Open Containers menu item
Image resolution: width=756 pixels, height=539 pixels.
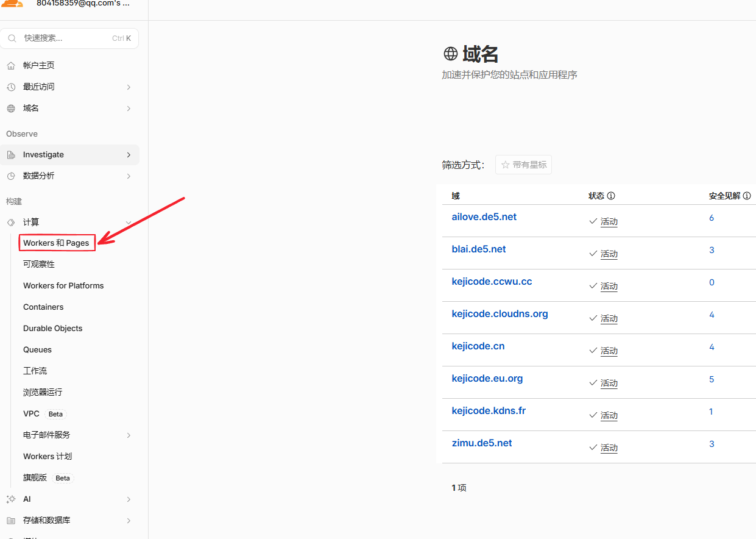43,307
